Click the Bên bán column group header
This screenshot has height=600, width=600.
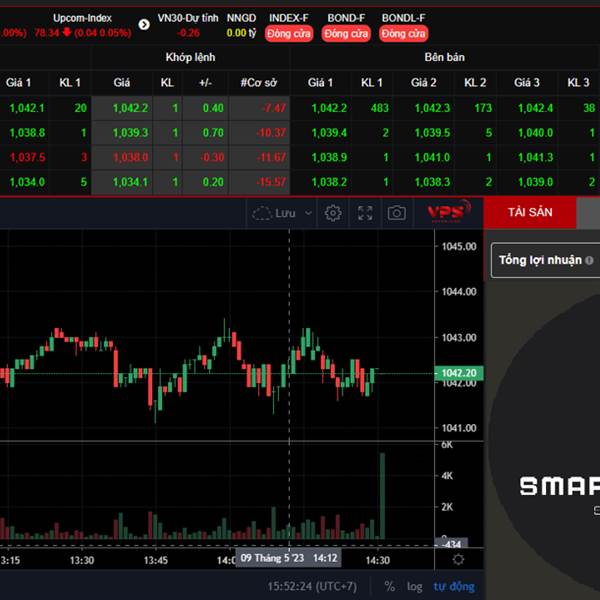445,57
